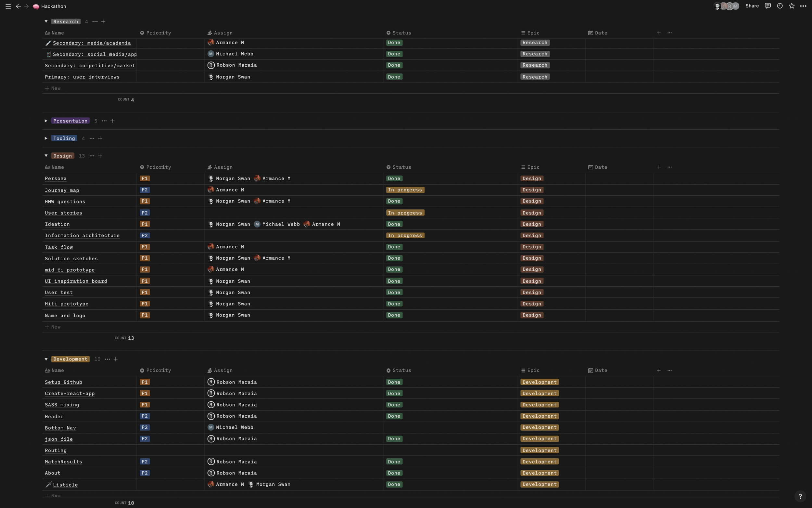The image size is (812, 508).
Task: Click the Priority column header in Design
Action: (x=159, y=167)
